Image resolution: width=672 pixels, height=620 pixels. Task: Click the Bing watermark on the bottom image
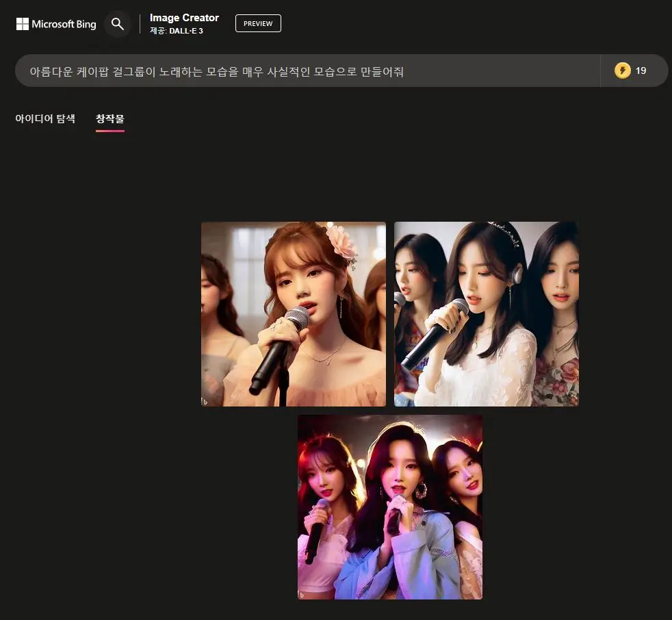click(x=301, y=596)
